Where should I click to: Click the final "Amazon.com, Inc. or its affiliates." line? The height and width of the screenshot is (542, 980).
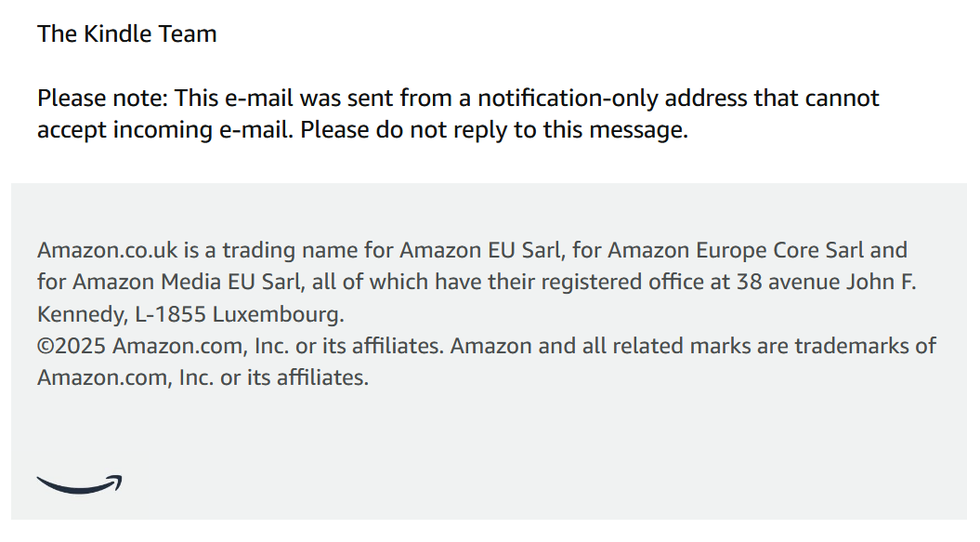click(x=203, y=377)
